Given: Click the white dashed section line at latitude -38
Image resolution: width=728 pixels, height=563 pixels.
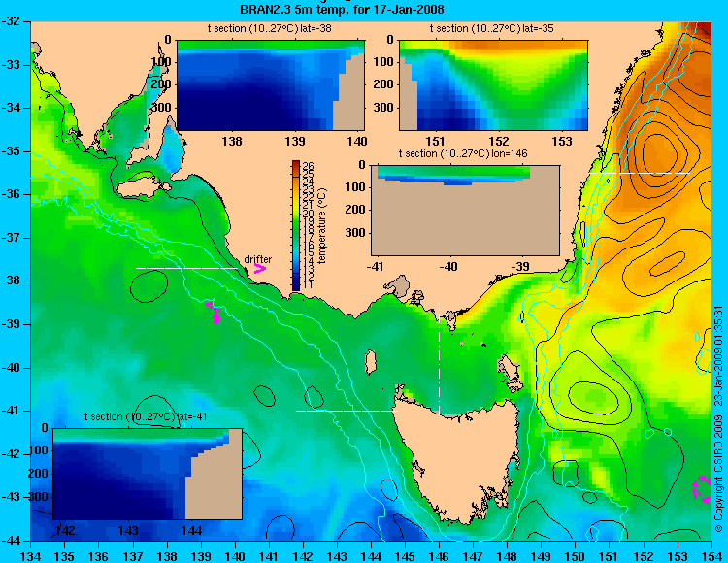Looking at the screenshot, I should [187, 268].
